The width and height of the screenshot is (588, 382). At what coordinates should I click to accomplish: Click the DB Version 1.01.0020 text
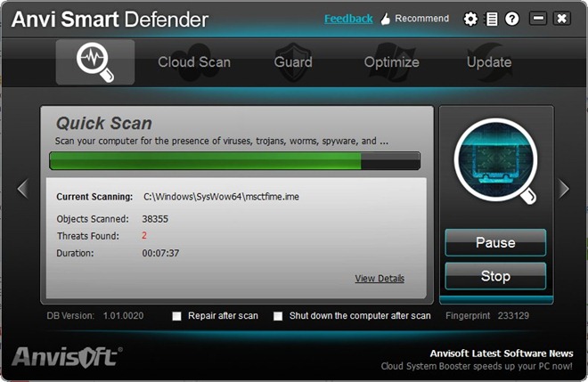(94, 315)
